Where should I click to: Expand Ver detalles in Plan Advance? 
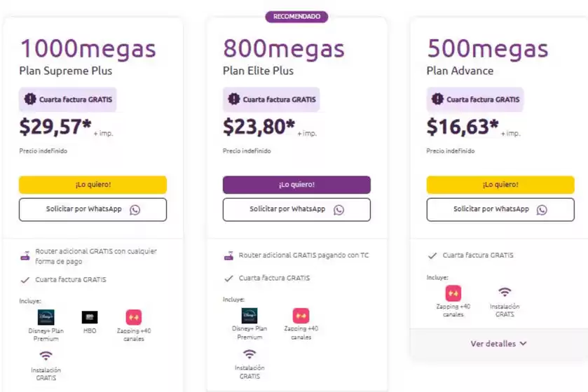pos(498,344)
